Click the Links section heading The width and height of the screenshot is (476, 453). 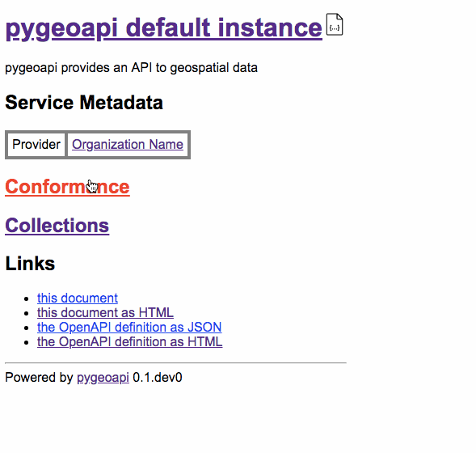pyautogui.click(x=30, y=264)
